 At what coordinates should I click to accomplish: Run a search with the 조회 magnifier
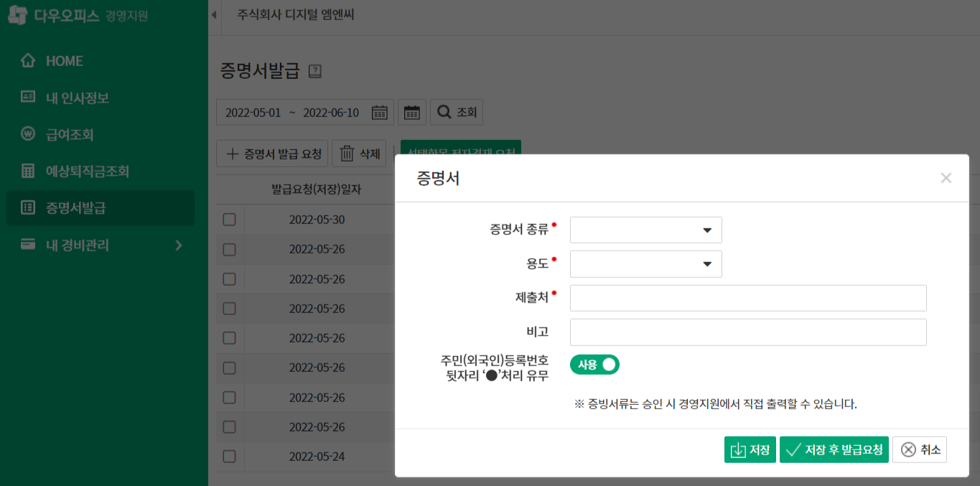[456, 112]
